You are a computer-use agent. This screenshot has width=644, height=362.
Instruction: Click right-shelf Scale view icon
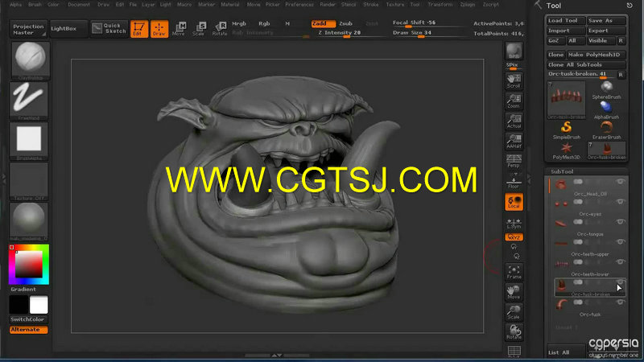514,312
